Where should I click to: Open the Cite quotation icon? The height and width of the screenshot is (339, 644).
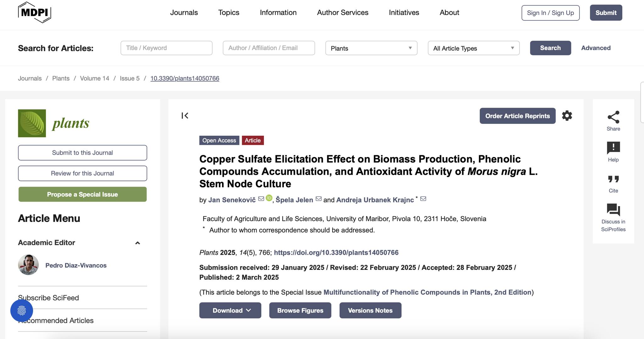pos(613,179)
